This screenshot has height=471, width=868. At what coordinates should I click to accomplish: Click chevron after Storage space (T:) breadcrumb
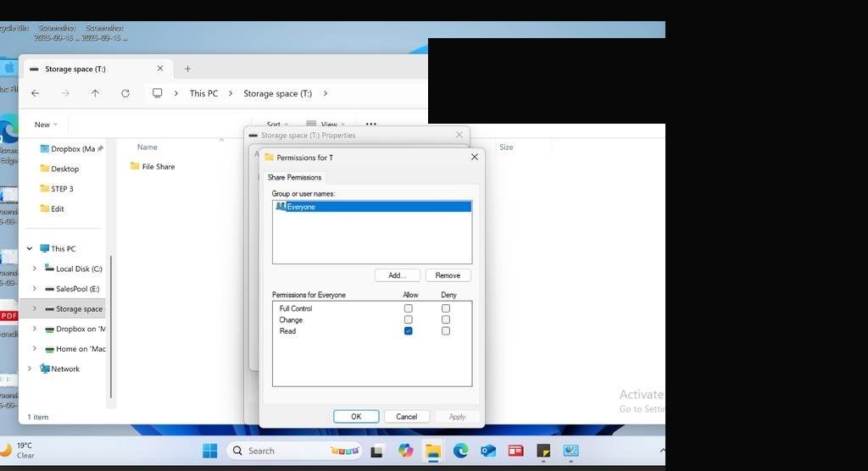point(325,93)
